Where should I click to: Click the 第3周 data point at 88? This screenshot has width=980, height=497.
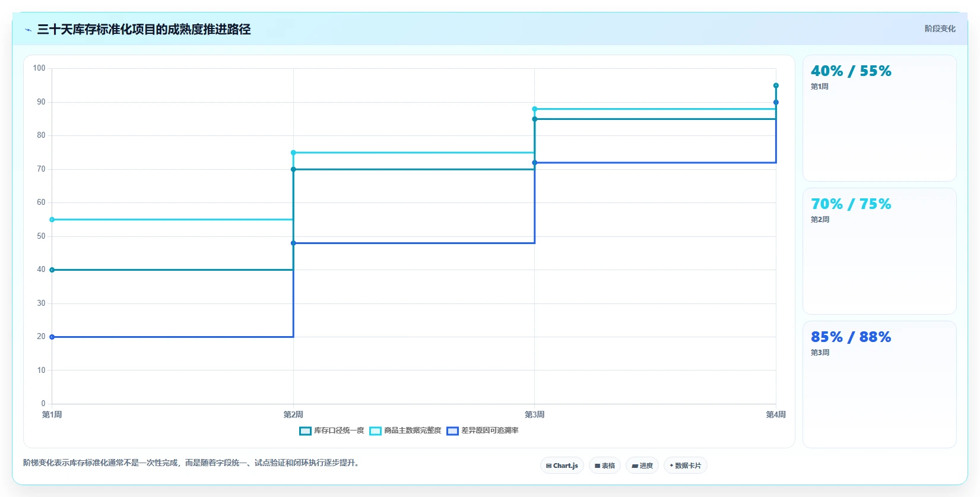coord(535,109)
